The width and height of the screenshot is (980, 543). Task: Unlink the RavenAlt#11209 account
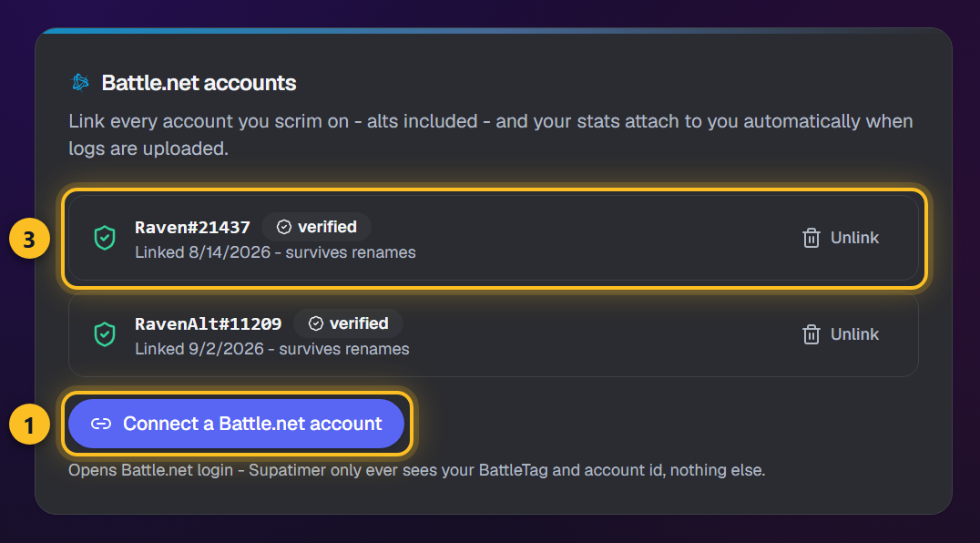click(841, 334)
